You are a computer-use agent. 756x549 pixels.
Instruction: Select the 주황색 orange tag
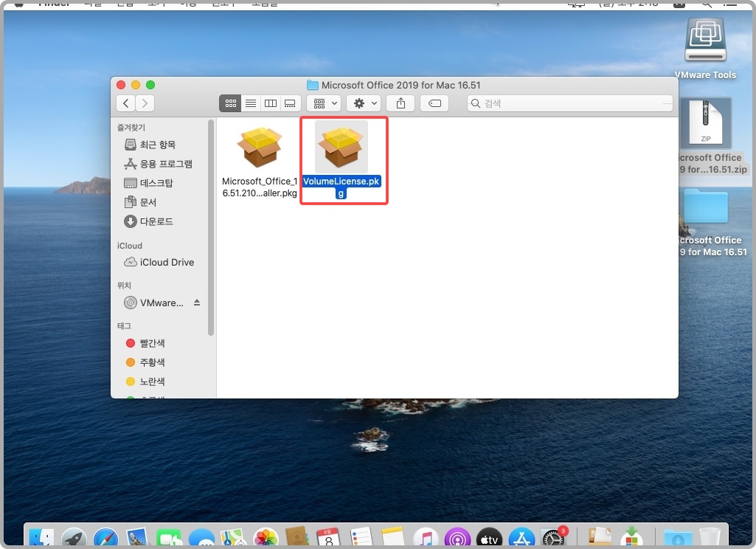(145, 362)
